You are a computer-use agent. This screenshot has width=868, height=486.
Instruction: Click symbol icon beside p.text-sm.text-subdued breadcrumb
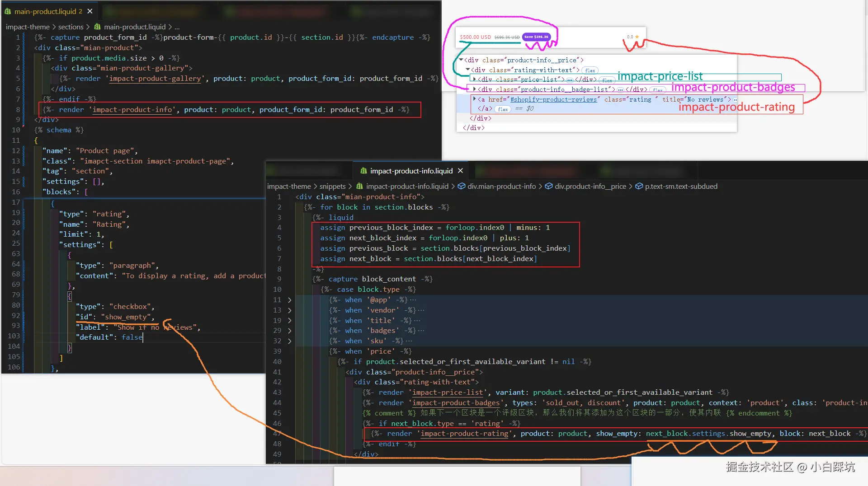(x=639, y=187)
